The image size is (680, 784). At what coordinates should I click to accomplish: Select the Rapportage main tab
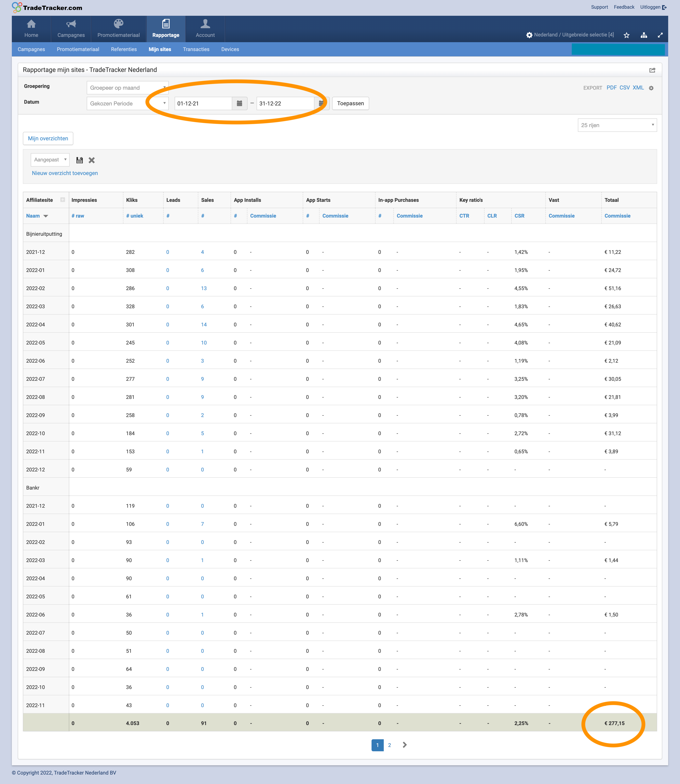(x=166, y=29)
